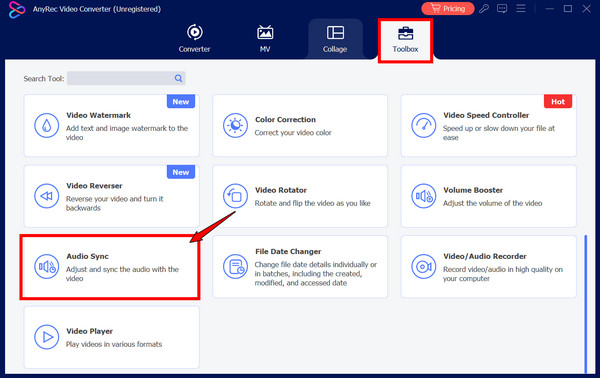
Task: Switch to the Converter tab
Action: (194, 39)
